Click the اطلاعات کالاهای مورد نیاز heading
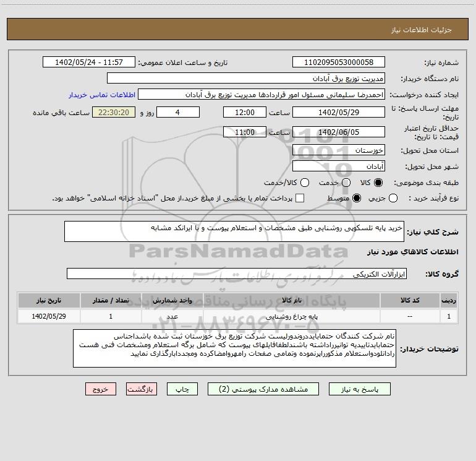Image resolution: width=476 pixels, height=461 pixels. coord(413,252)
